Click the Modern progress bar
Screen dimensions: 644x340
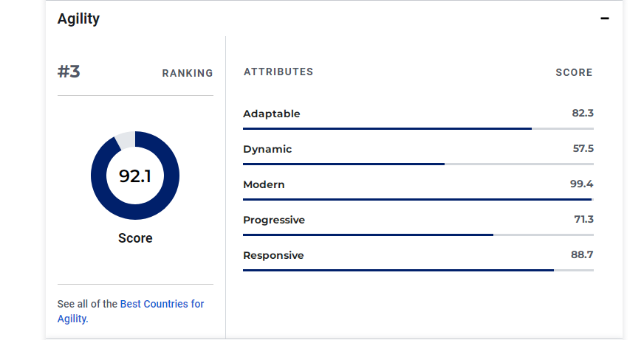pos(417,199)
